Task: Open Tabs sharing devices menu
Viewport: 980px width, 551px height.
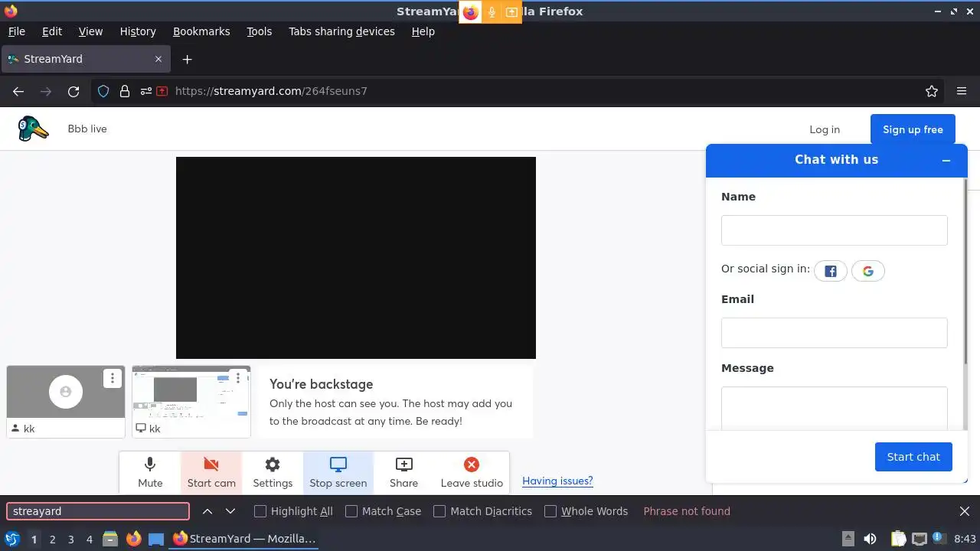Action: coord(341,31)
